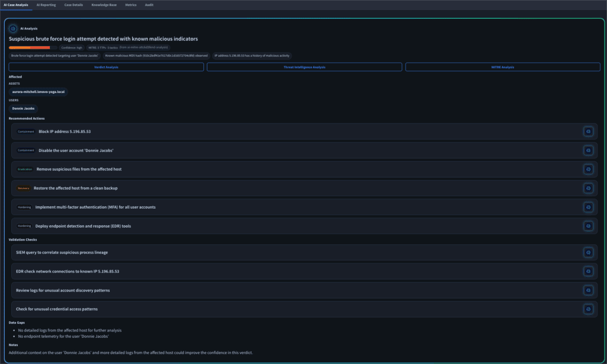Click the AI icon on 'Restore the affected host' row
The width and height of the screenshot is (607, 364).
(588, 188)
